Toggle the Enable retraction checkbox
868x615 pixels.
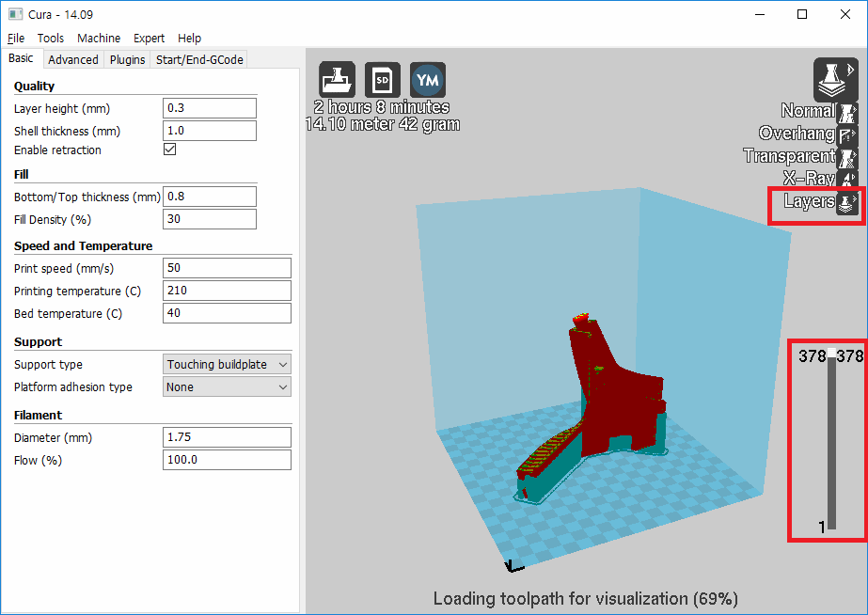(x=170, y=150)
